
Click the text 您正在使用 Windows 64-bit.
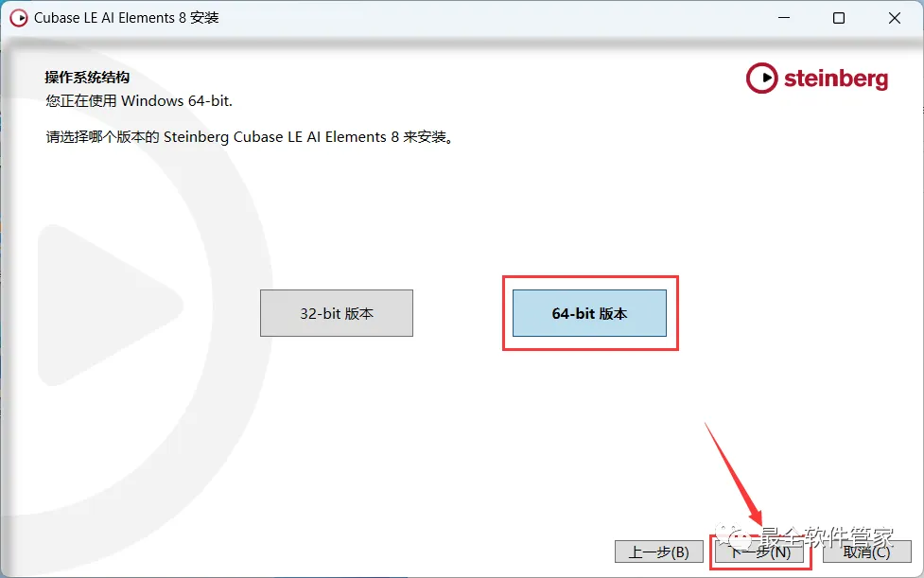(139, 101)
